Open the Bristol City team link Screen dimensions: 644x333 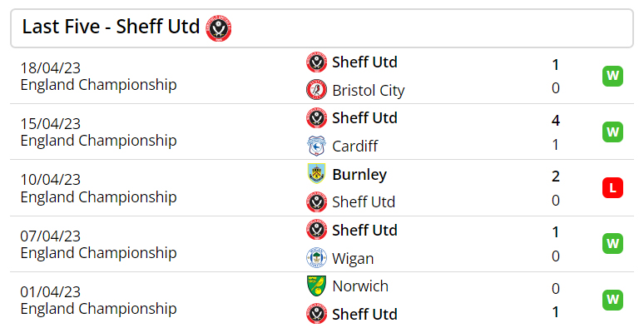(x=369, y=91)
